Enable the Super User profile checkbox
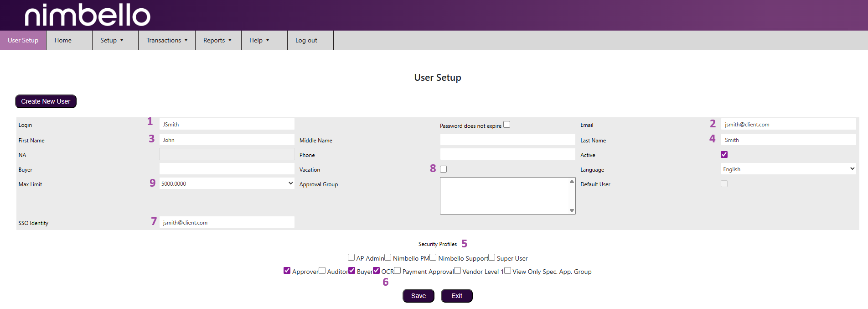Image resolution: width=868 pixels, height=309 pixels. (x=491, y=257)
